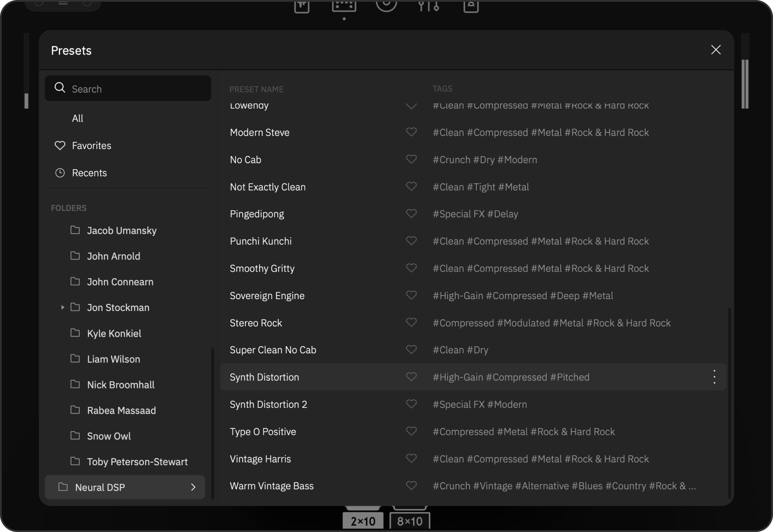This screenshot has height=532, width=773.
Task: Show All presets
Action: point(78,118)
